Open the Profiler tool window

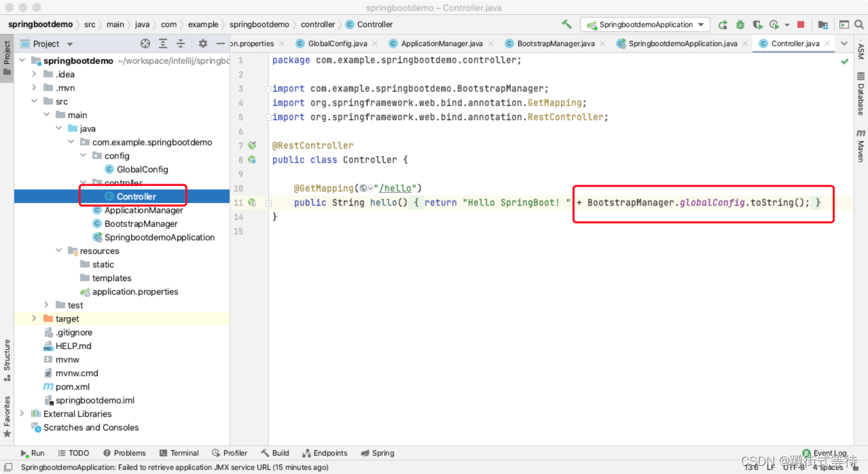tap(230, 453)
